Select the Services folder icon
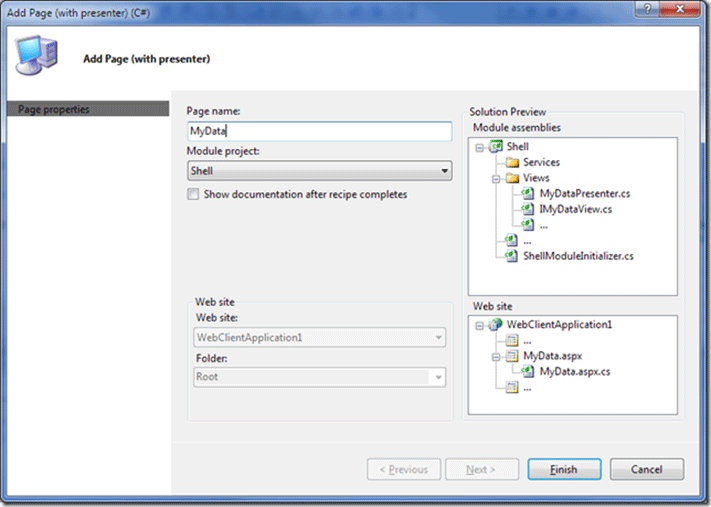The height and width of the screenshot is (507, 711). click(x=511, y=163)
